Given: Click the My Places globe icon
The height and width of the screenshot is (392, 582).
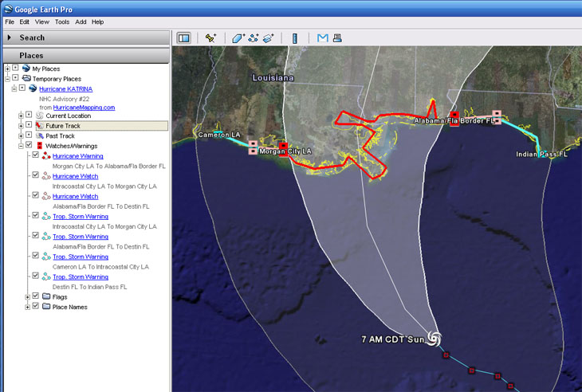Looking at the screenshot, I should [x=26, y=69].
